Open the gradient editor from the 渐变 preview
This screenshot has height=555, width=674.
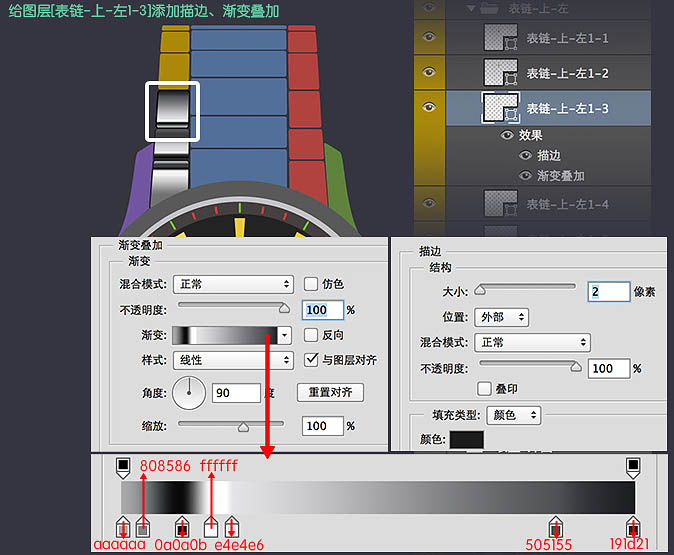225,335
